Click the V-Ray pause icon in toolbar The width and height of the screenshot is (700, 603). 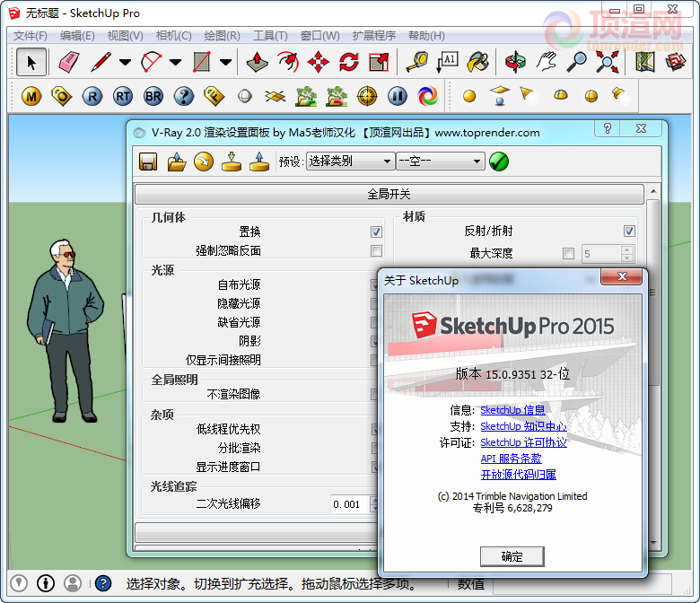pos(398,96)
